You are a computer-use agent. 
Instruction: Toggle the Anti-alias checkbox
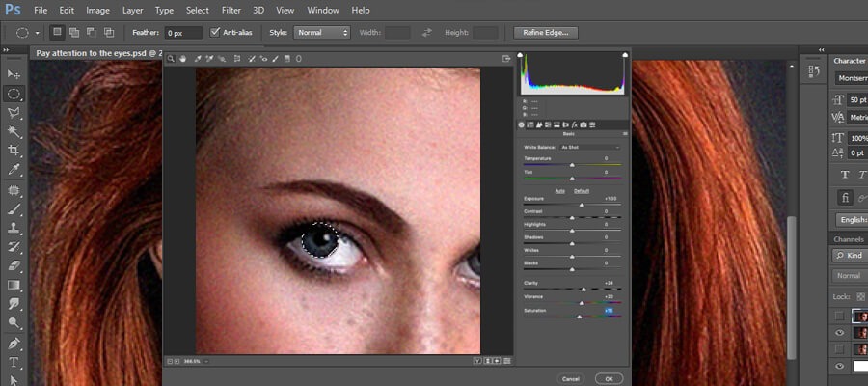click(215, 32)
